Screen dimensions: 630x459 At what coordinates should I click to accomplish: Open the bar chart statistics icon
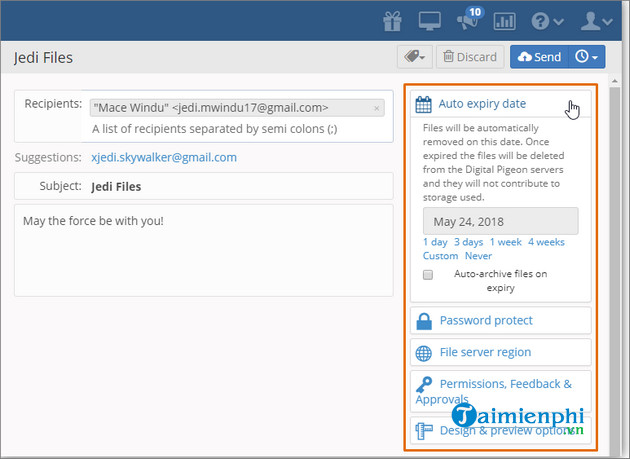[504, 20]
